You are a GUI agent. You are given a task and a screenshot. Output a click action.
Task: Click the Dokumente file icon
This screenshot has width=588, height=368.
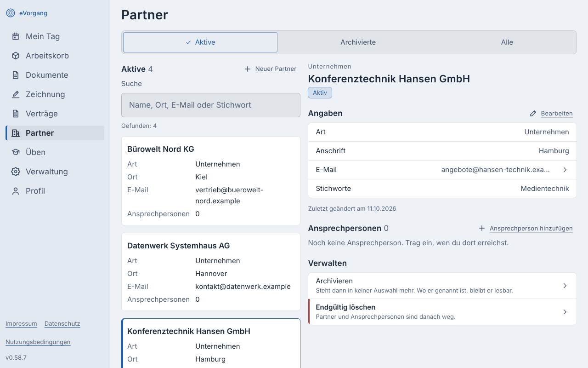(x=16, y=75)
